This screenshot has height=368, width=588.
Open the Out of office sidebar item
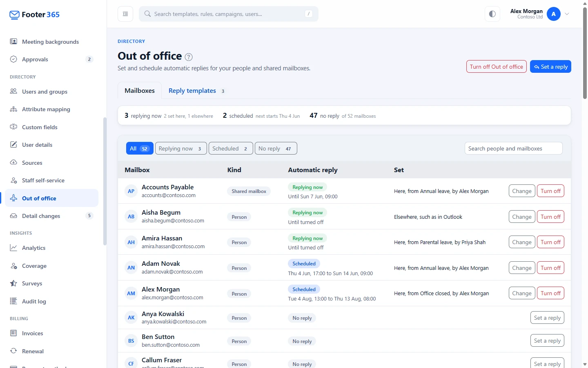coord(52,198)
